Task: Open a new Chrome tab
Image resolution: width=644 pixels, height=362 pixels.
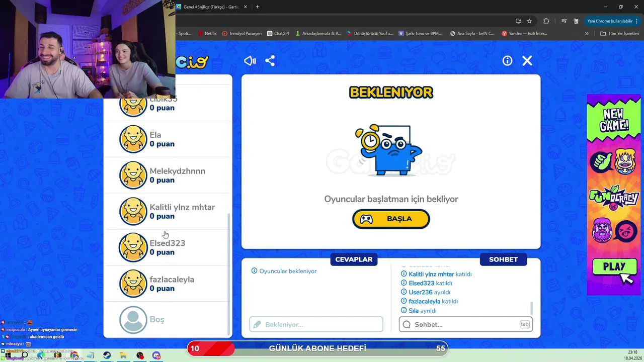Action: 258,7
